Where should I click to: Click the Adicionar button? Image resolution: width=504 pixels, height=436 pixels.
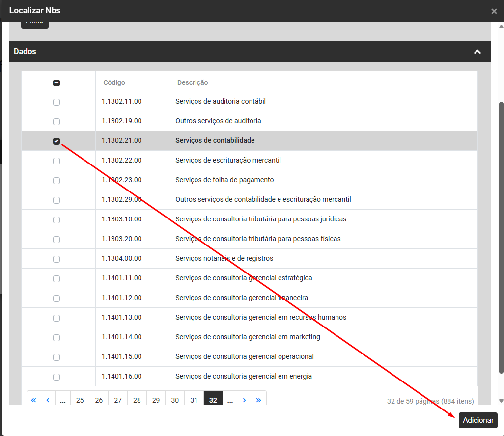[478, 420]
